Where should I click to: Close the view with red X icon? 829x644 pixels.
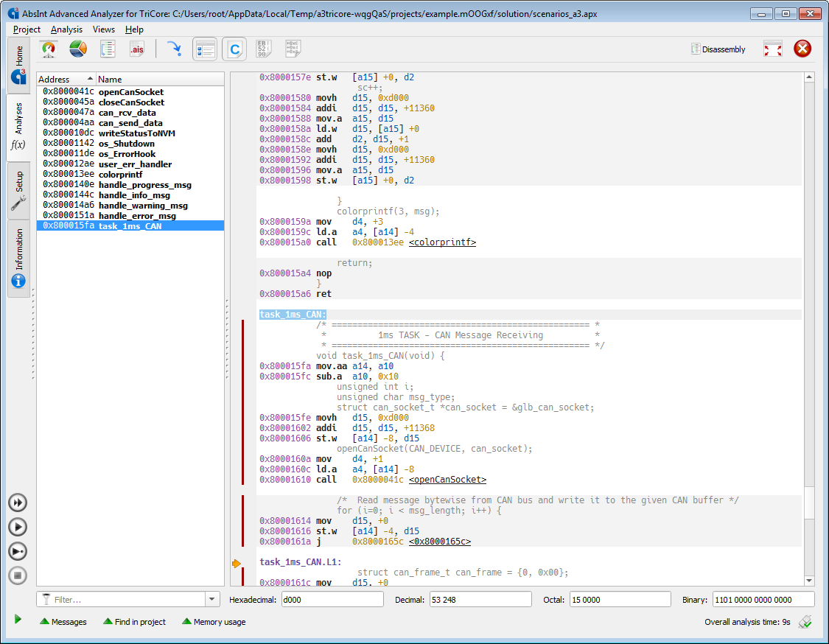[802, 49]
